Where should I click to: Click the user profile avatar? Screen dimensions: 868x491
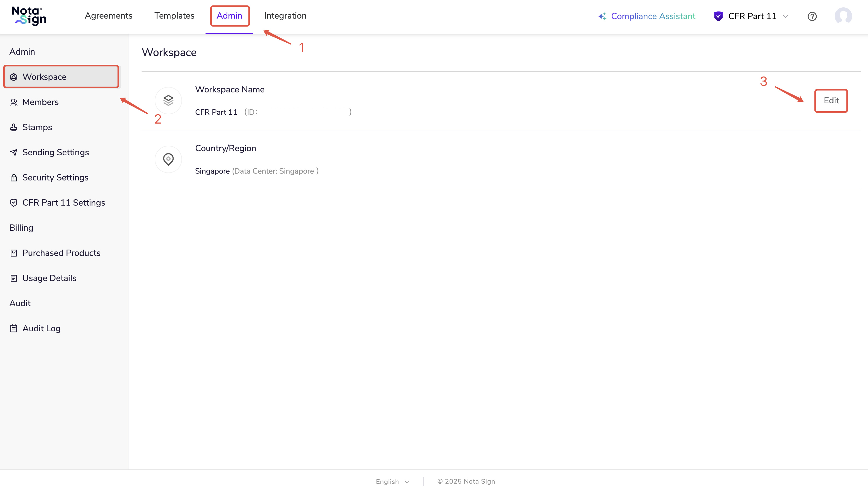tap(843, 16)
